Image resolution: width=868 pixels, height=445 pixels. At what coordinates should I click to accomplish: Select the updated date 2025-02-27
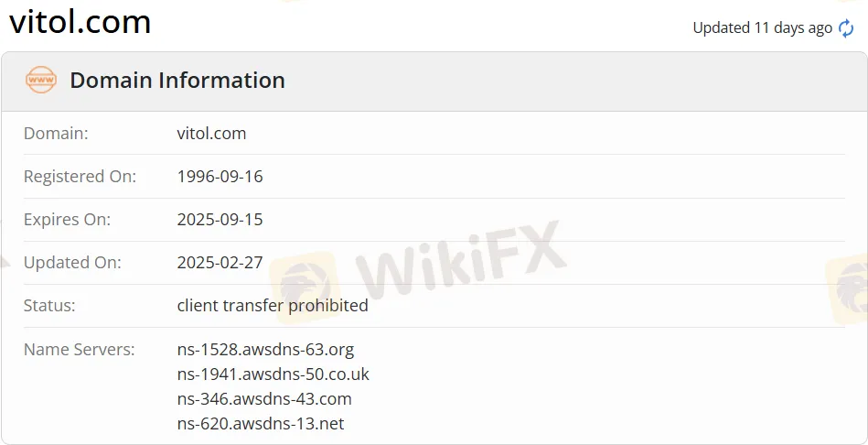pyautogui.click(x=220, y=262)
